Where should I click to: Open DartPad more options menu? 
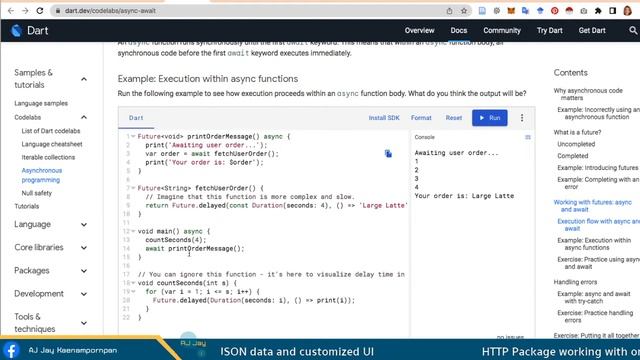tap(522, 118)
